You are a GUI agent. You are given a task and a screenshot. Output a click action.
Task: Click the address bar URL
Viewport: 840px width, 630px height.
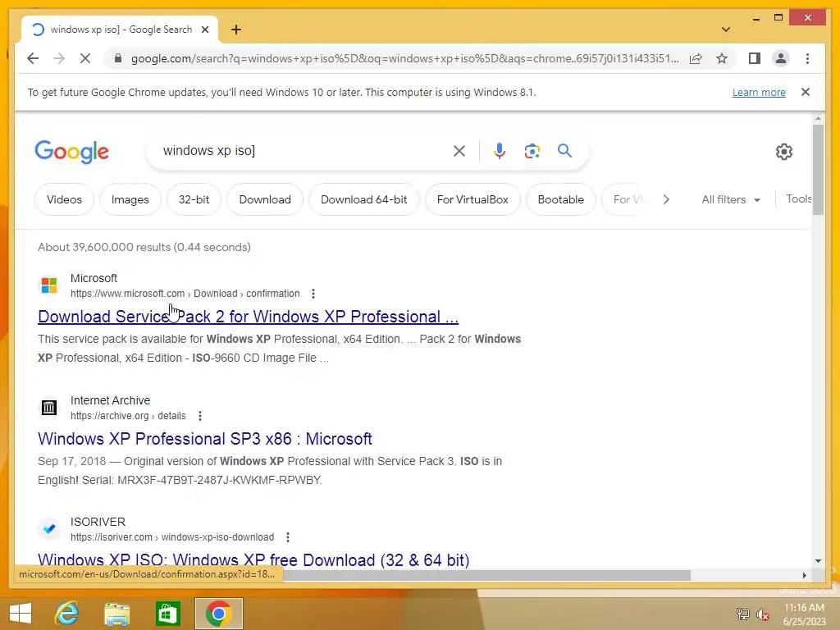[405, 58]
